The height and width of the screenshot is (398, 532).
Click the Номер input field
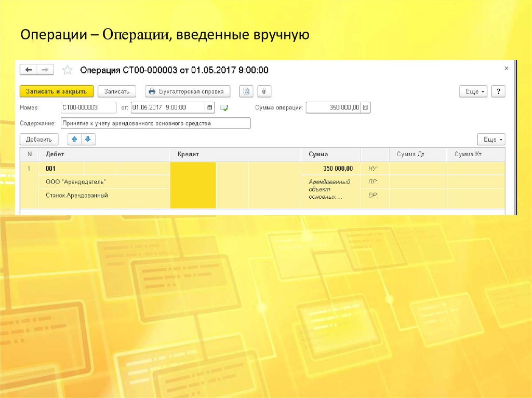tap(88, 107)
